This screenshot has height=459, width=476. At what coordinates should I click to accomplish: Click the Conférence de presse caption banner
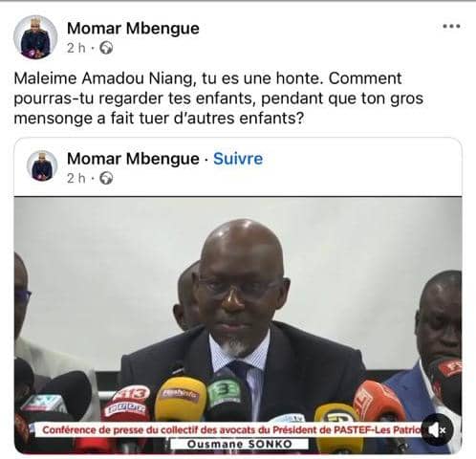coord(231,430)
